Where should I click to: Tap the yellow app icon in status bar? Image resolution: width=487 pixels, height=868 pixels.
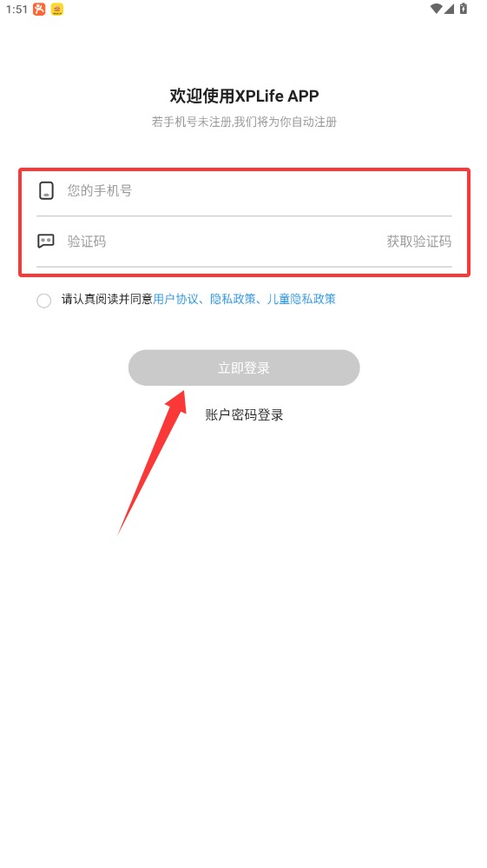click(x=57, y=9)
